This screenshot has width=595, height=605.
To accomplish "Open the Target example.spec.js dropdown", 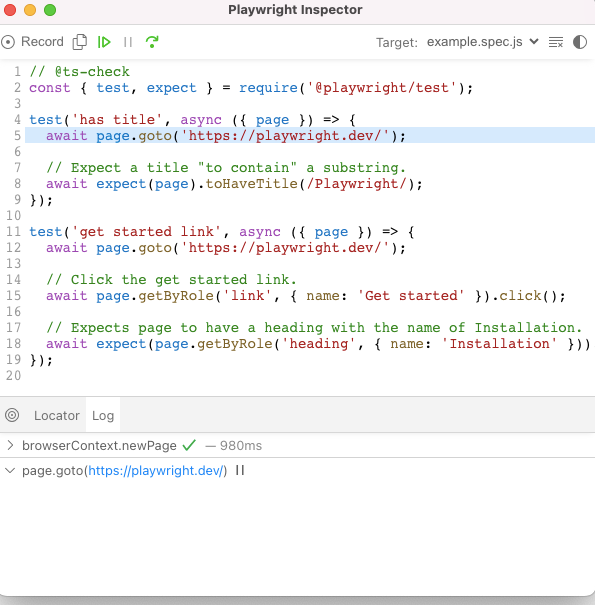I will pos(482,42).
